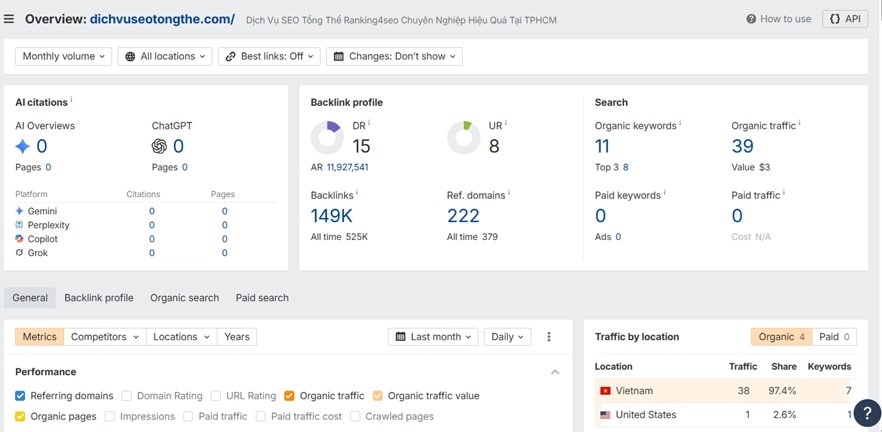Uncheck Organic pages checkbox
The width and height of the screenshot is (882, 432).
20,417
